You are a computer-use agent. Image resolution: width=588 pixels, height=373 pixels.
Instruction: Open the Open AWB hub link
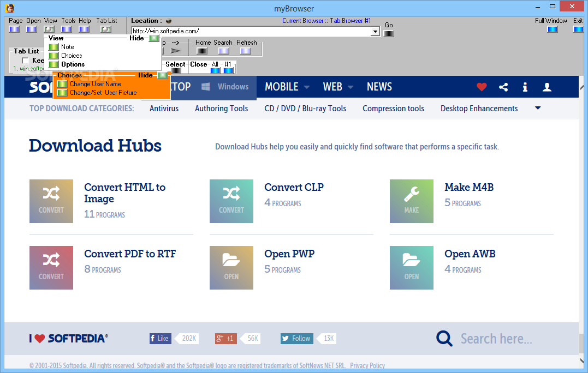click(470, 254)
